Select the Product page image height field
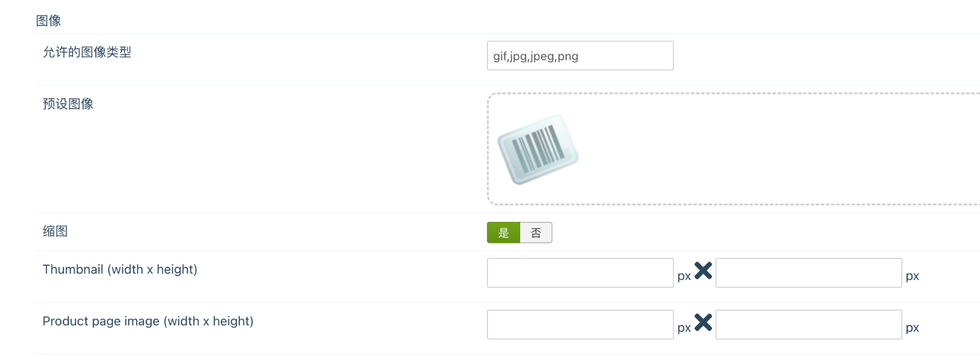 click(x=808, y=324)
